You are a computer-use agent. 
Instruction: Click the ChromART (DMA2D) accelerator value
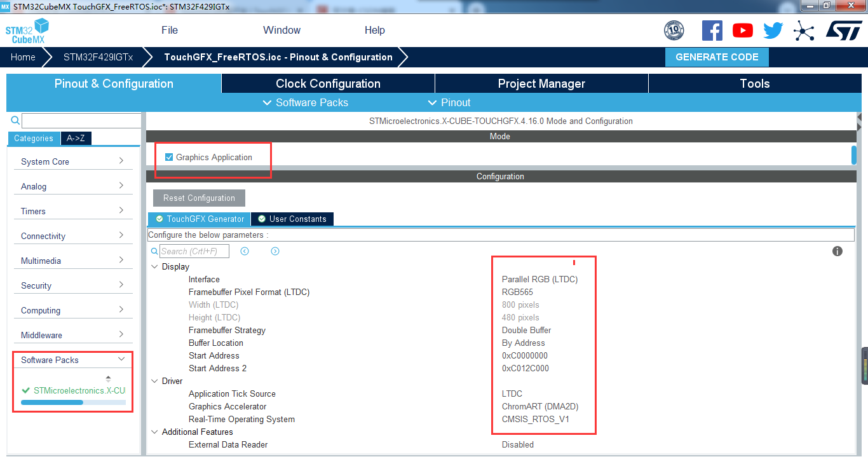coord(540,407)
